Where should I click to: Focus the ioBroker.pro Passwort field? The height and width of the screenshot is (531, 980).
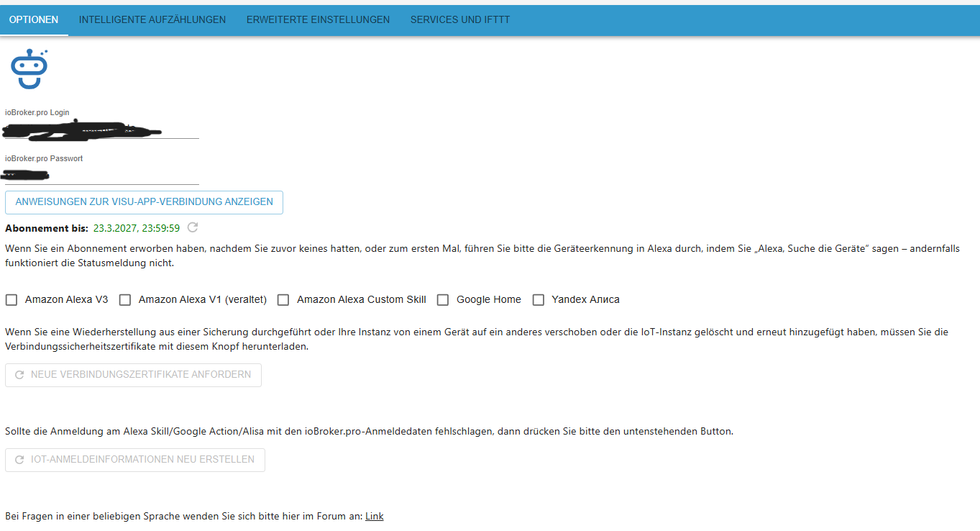pos(102,176)
